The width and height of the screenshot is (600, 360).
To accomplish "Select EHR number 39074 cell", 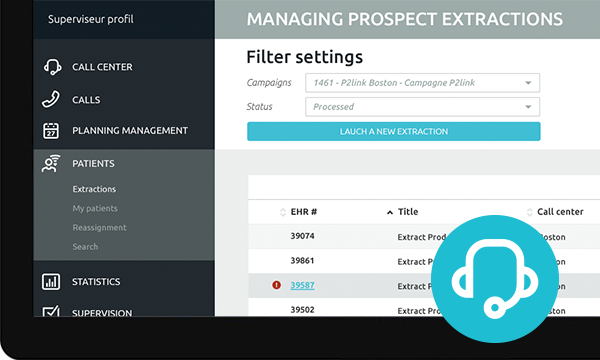I will tap(302, 236).
